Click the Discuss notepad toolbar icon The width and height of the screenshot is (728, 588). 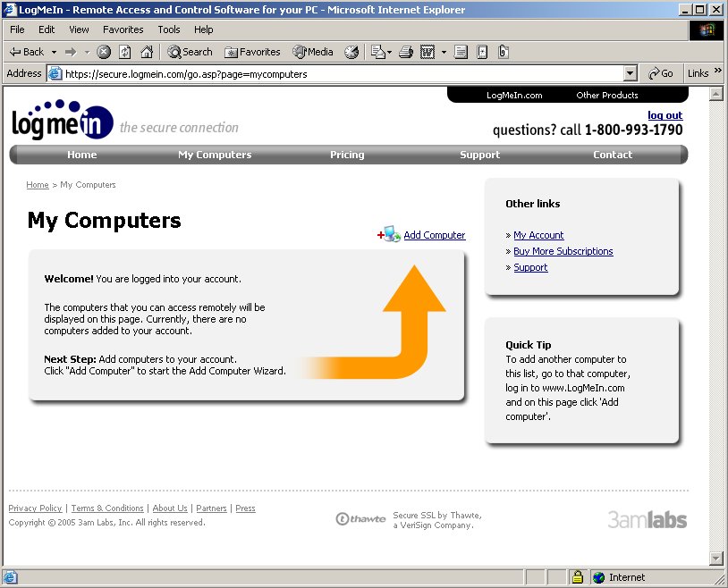[x=461, y=52]
